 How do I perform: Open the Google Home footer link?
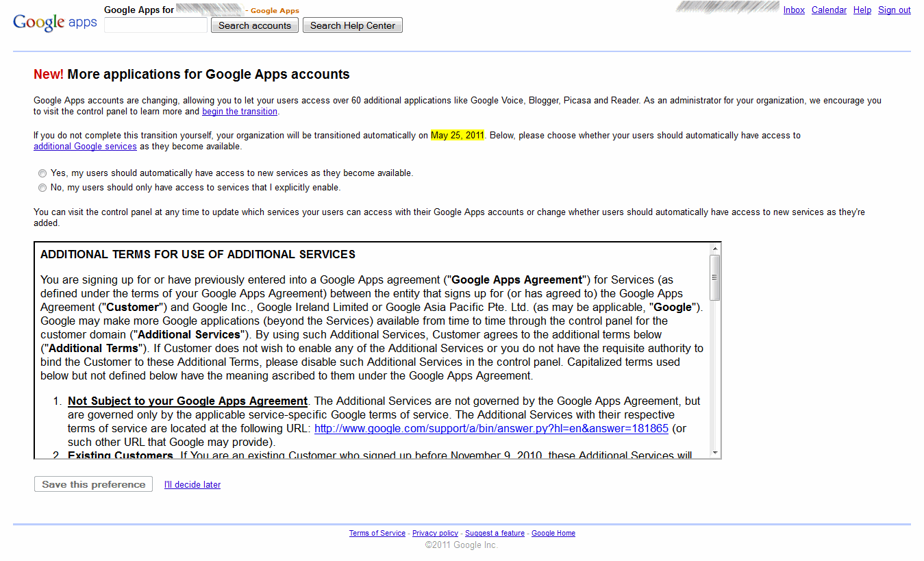(553, 534)
